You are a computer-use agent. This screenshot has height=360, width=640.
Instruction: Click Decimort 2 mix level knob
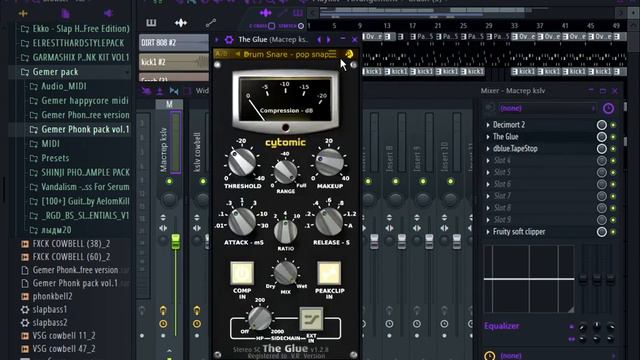tap(602, 125)
